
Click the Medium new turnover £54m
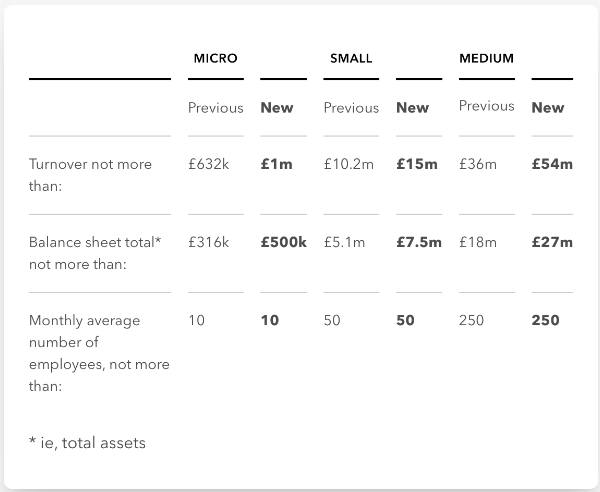[x=552, y=164]
